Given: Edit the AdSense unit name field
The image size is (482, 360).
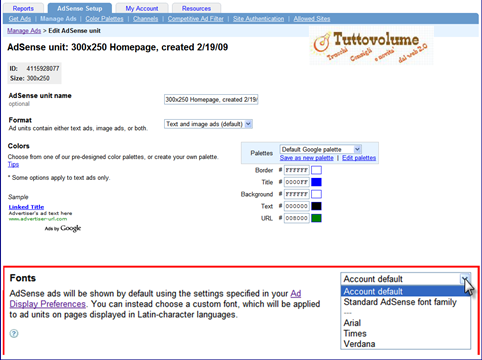Looking at the screenshot, I should tap(211, 99).
